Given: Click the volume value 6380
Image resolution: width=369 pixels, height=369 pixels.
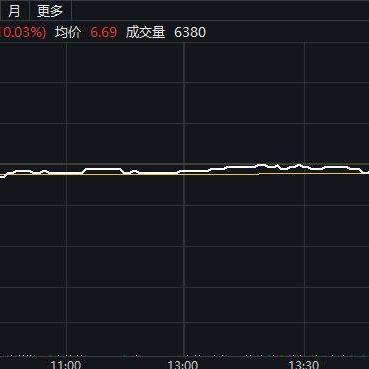Looking at the screenshot, I should [190, 32].
